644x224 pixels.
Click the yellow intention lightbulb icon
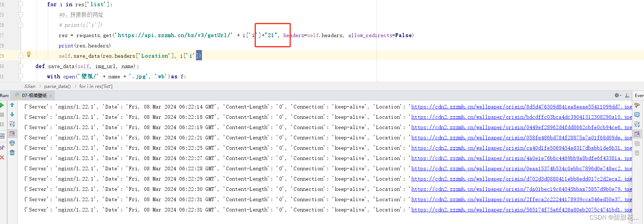[29, 54]
